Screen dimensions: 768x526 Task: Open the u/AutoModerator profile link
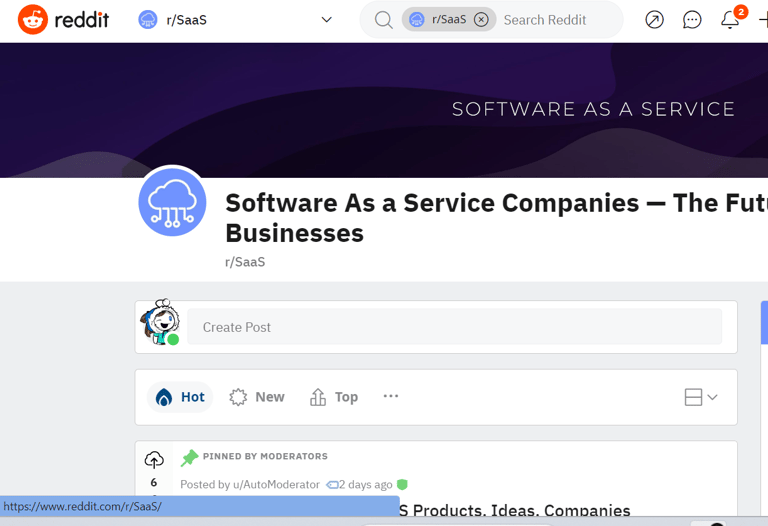pos(276,484)
